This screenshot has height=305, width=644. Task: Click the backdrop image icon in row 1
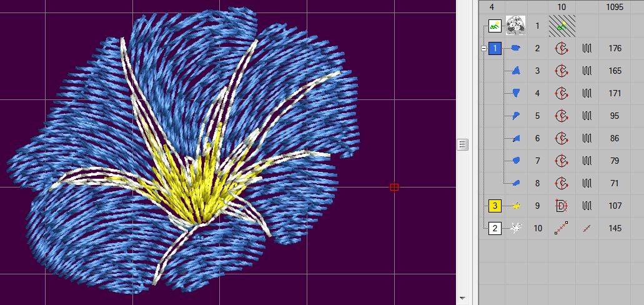(x=495, y=26)
